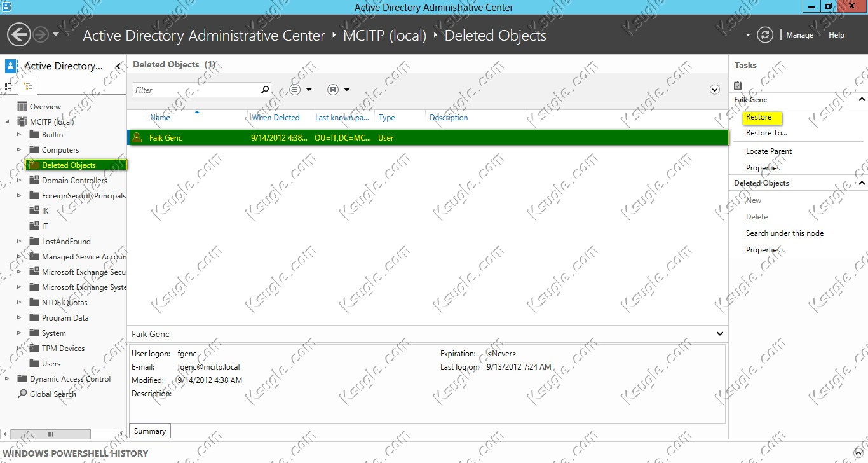The image size is (868, 463).
Task: Sort by the When Deleted column header
Action: (275, 118)
